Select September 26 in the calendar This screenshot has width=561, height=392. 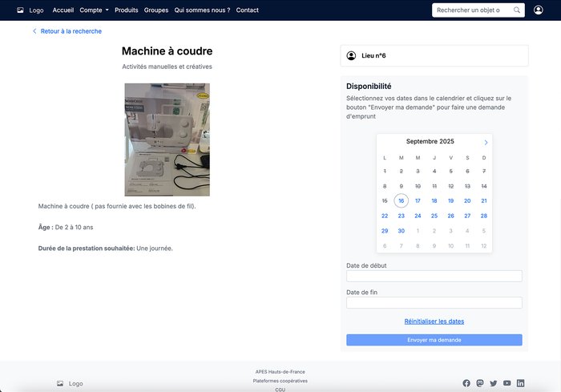point(450,216)
